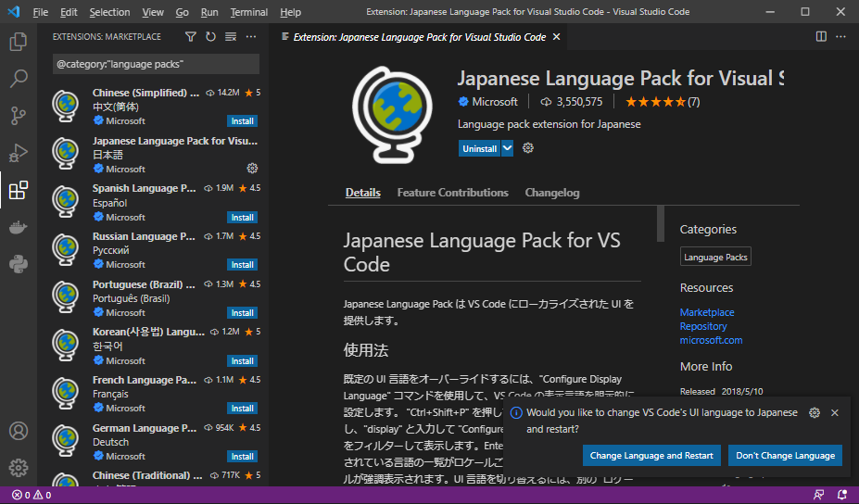859x504 pixels.
Task: Open manage gear beside Uninstall button
Action: pos(528,148)
